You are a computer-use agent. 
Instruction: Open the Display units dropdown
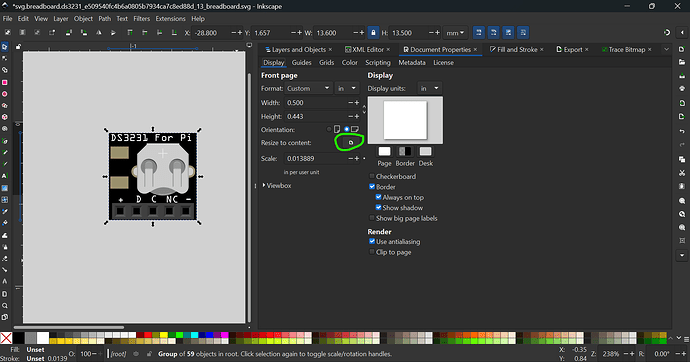(x=429, y=88)
